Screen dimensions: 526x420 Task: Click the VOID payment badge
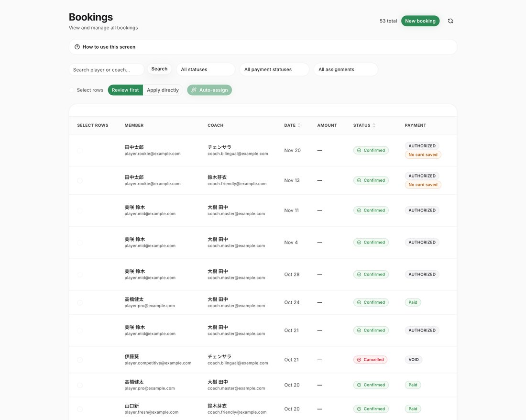click(x=414, y=360)
